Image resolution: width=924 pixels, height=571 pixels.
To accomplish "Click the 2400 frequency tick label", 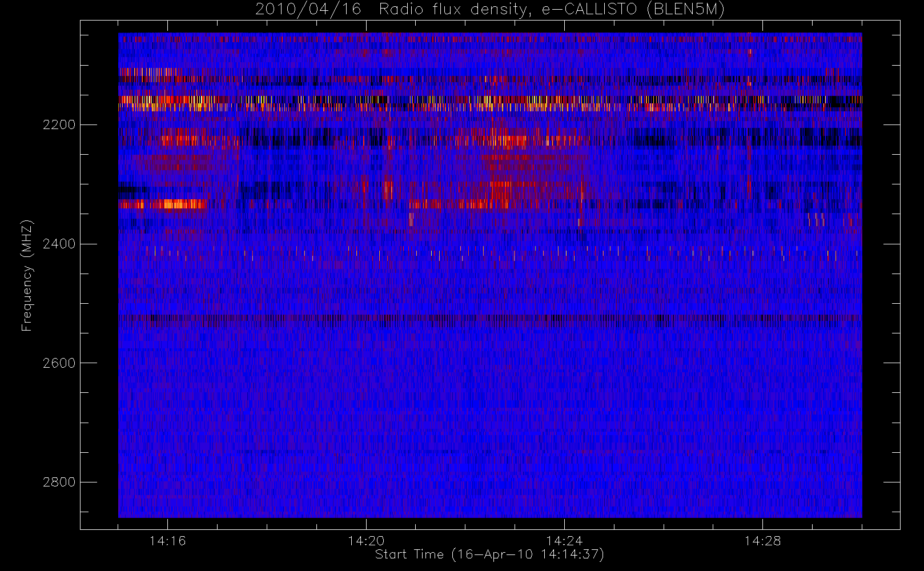I will [59, 244].
